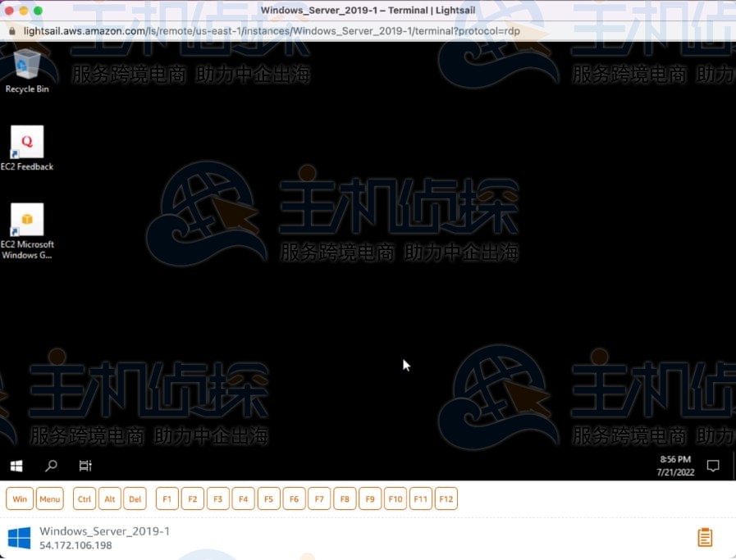Click the Windows logo beside instance name
This screenshot has height=560, width=736.
(x=19, y=538)
